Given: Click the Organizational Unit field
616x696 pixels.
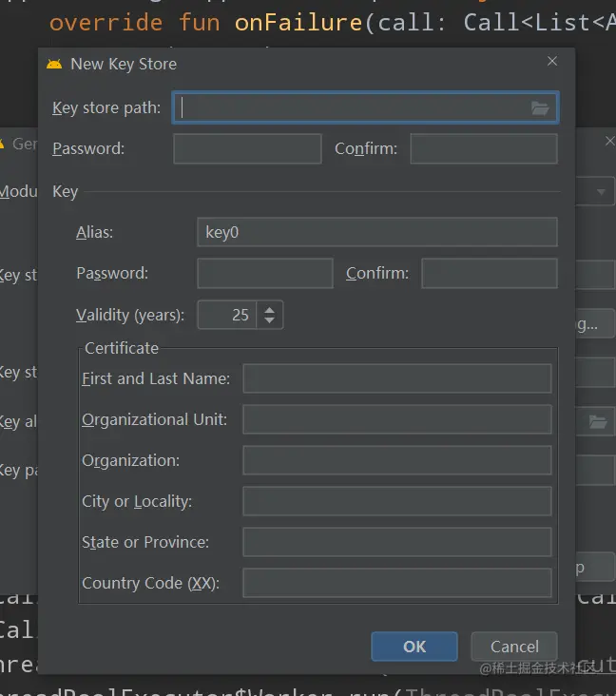Looking at the screenshot, I should [x=397, y=419].
